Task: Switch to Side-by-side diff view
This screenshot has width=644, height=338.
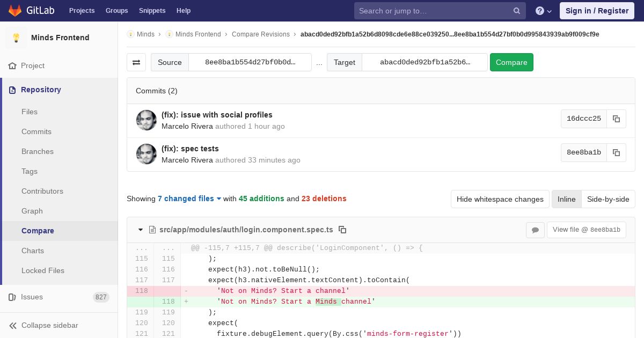Action: (x=608, y=199)
